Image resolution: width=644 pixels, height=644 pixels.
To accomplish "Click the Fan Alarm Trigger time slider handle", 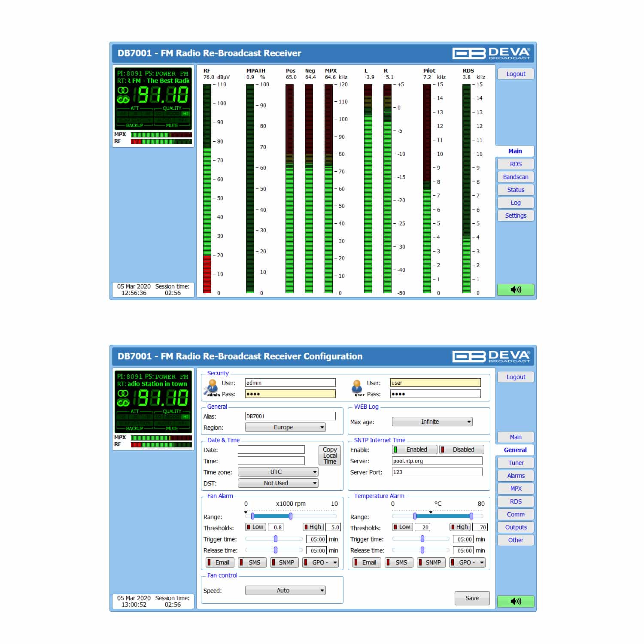I will tap(276, 539).
